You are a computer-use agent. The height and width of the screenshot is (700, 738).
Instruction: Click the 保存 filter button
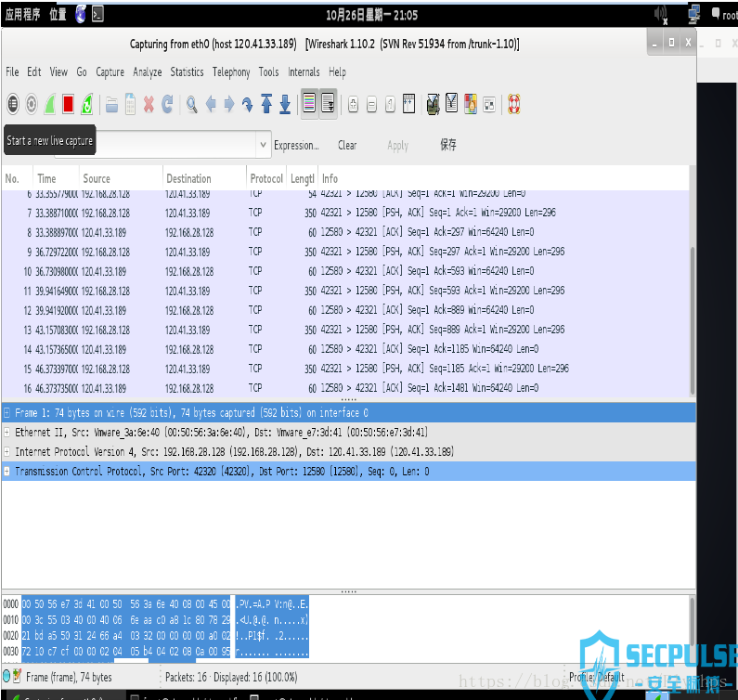(448, 145)
